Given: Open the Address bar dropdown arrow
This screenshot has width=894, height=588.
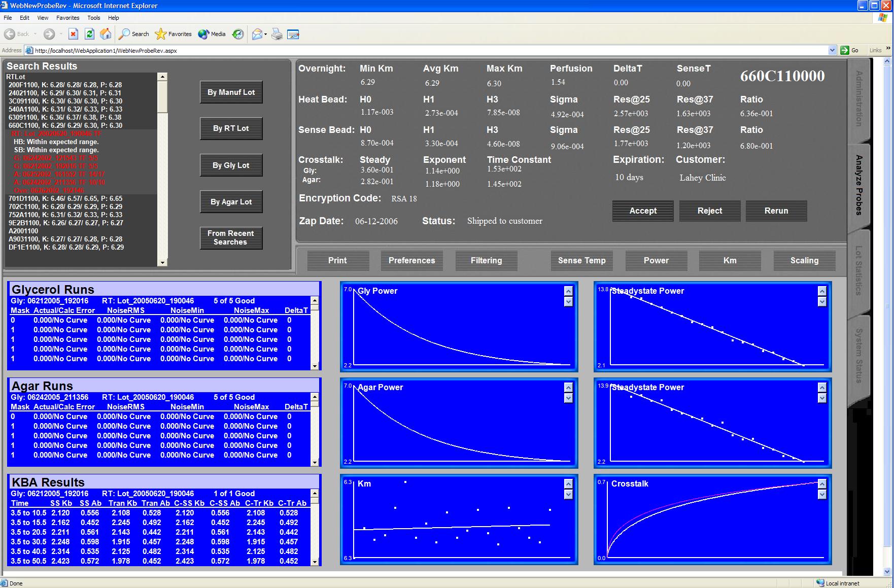Looking at the screenshot, I should [832, 50].
